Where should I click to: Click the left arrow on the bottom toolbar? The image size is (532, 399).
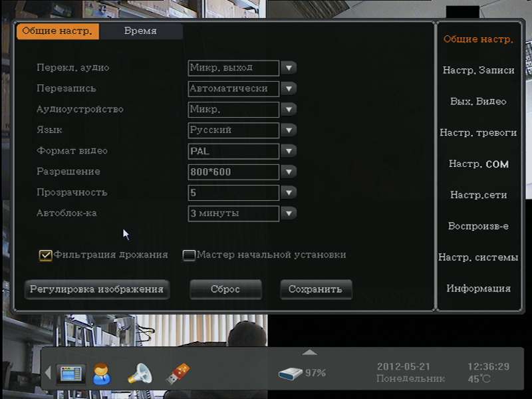48,373
